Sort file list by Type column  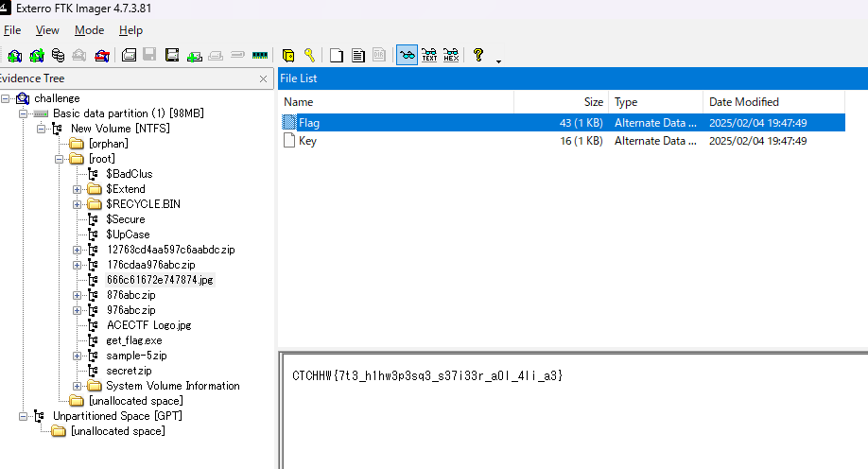[x=656, y=102]
